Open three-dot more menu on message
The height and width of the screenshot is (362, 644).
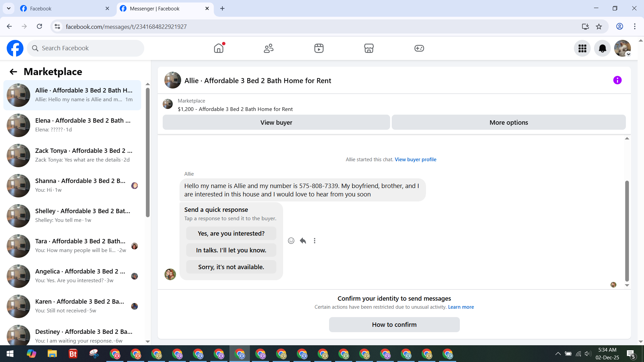tap(314, 241)
